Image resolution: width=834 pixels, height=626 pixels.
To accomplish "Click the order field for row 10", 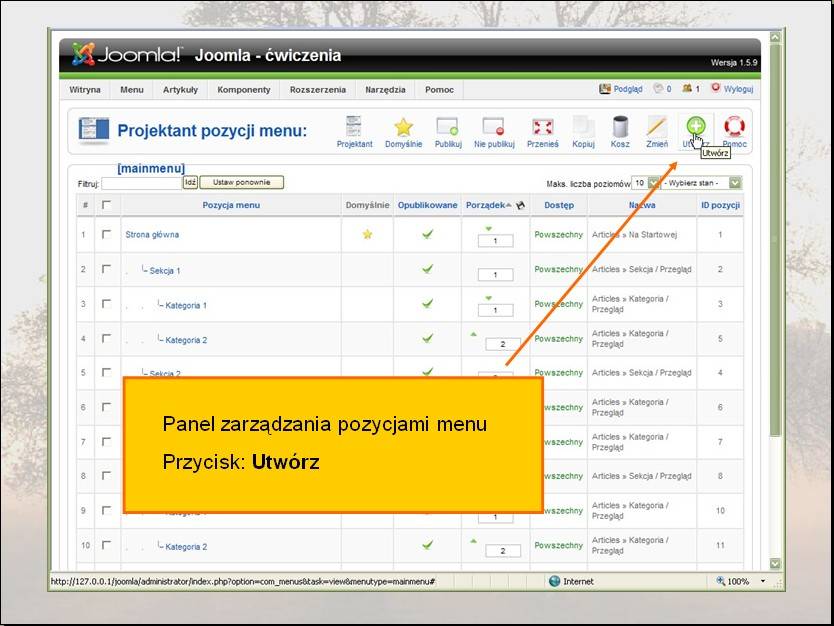I will pyautogui.click(x=503, y=550).
